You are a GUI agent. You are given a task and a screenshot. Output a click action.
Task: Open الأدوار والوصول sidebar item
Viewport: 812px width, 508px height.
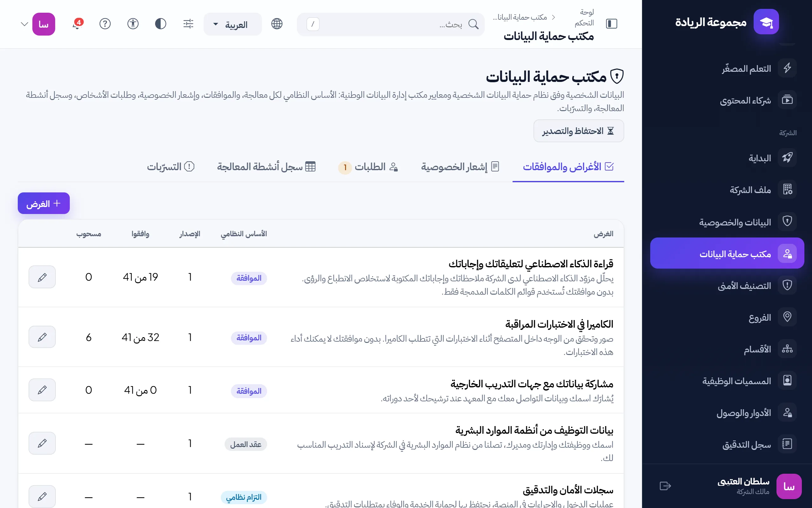727,412
